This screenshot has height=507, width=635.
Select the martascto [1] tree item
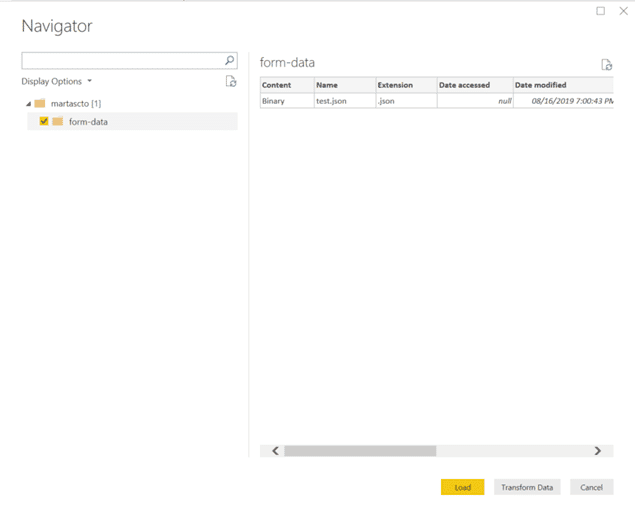pyautogui.click(x=76, y=104)
